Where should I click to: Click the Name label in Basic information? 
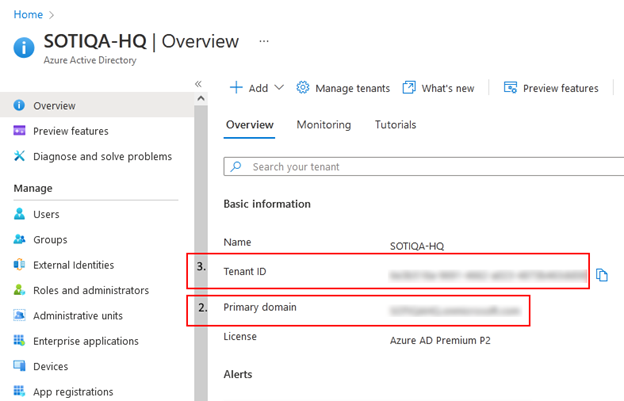point(237,242)
